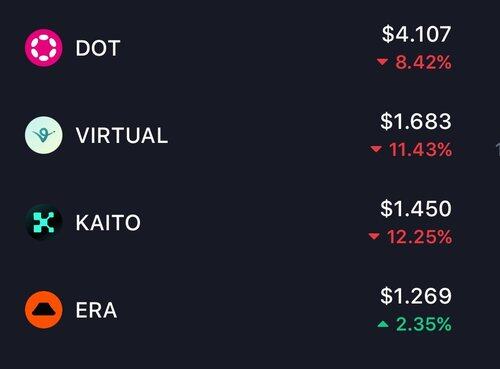Open the DOT token name
The width and height of the screenshot is (500, 369).
pyautogui.click(x=98, y=48)
